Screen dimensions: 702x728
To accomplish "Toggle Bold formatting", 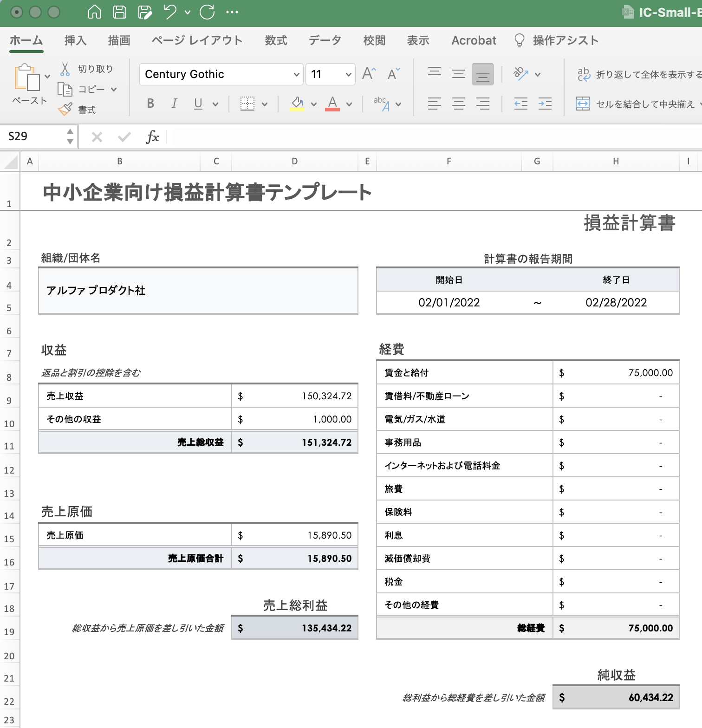I will (x=150, y=104).
